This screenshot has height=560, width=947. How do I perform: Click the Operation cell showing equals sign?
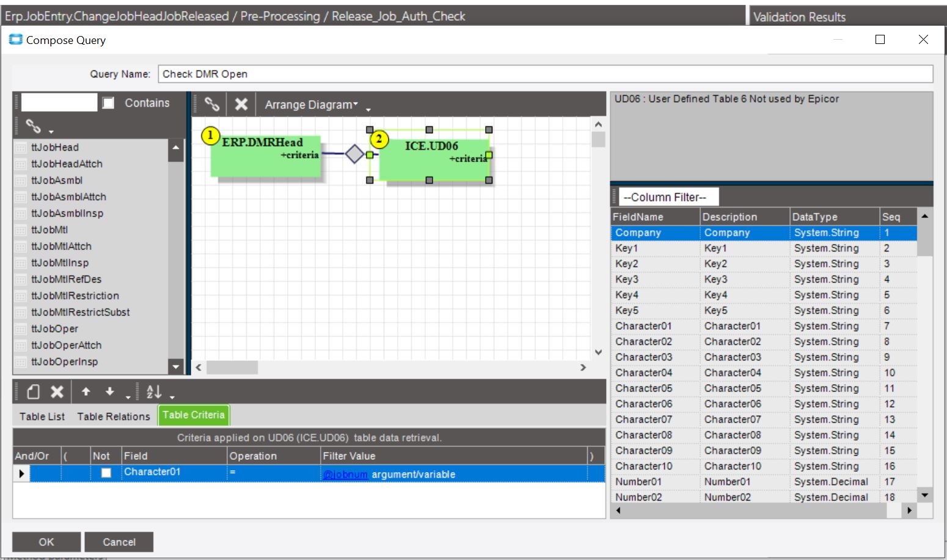click(274, 473)
